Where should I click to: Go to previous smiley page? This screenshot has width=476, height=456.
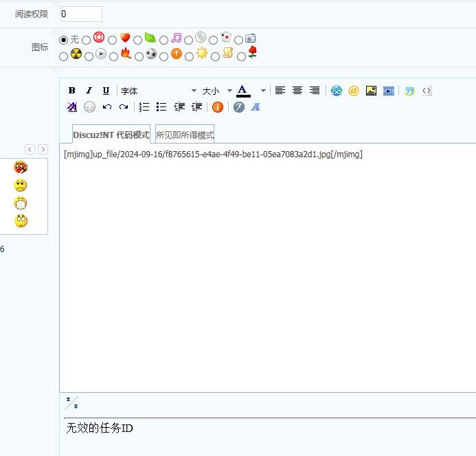tap(30, 150)
